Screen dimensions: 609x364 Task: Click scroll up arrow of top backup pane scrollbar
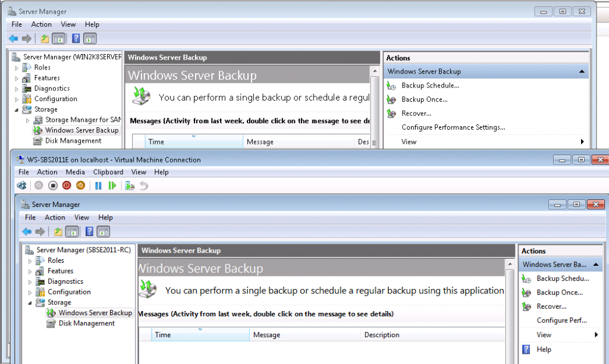(x=375, y=71)
